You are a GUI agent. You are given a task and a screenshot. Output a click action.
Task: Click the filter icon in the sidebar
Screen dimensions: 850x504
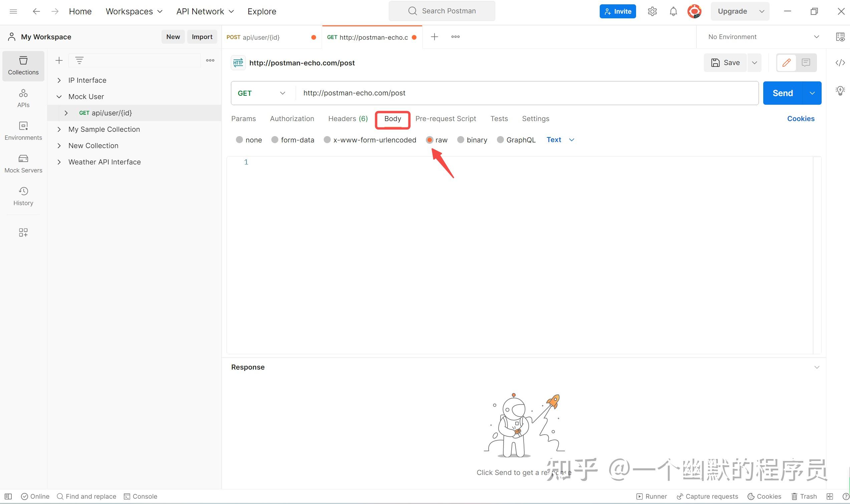point(79,60)
